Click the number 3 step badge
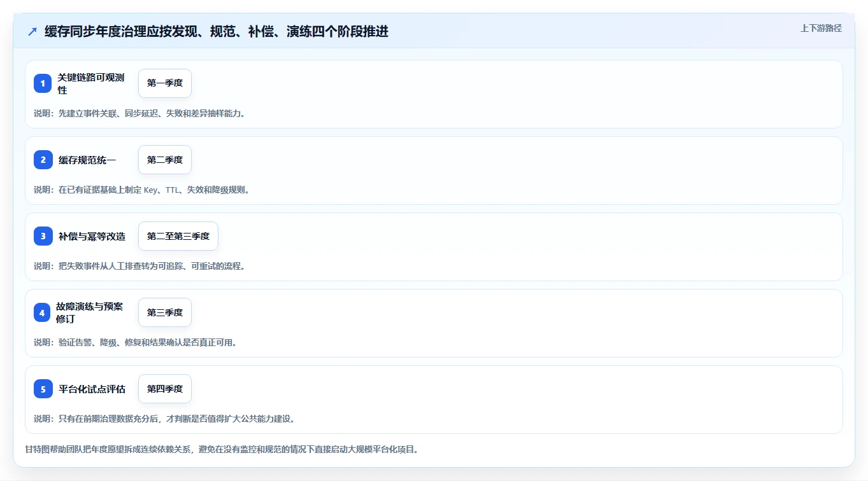This screenshot has height=481, width=868. pos(43,236)
